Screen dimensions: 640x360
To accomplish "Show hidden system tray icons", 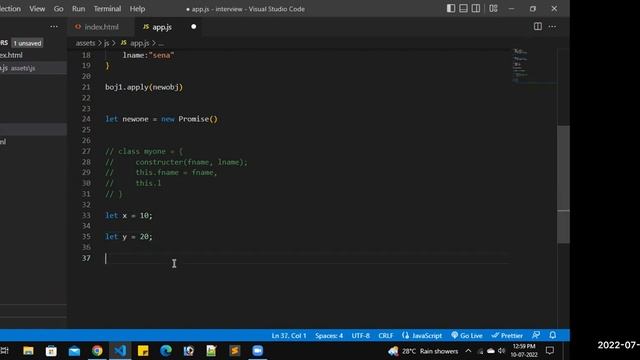I will [468, 351].
